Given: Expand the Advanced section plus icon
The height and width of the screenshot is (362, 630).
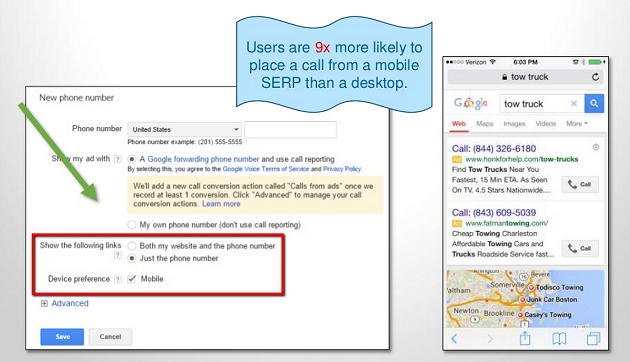Looking at the screenshot, I should (x=44, y=303).
